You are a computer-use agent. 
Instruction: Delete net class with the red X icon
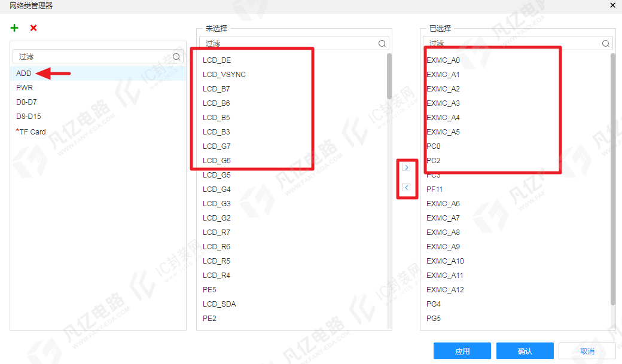tap(33, 27)
